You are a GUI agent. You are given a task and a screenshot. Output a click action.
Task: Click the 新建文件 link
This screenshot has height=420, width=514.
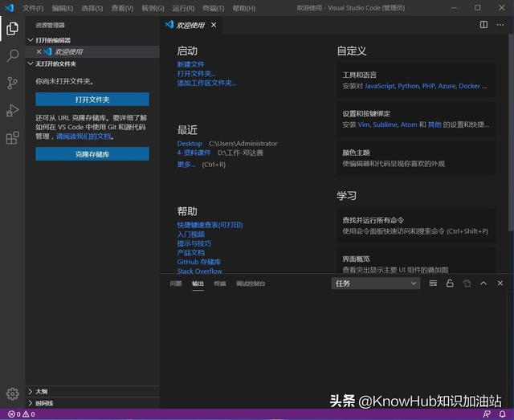click(x=191, y=64)
